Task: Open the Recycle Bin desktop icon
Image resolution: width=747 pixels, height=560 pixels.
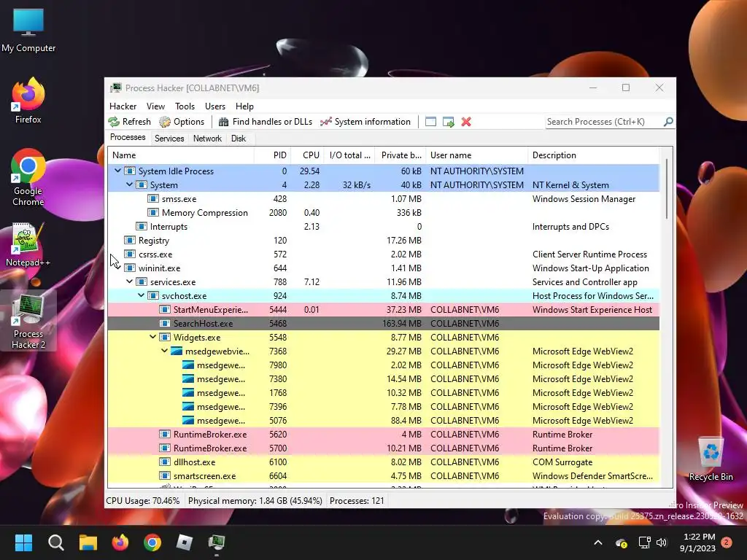Action: click(711, 459)
